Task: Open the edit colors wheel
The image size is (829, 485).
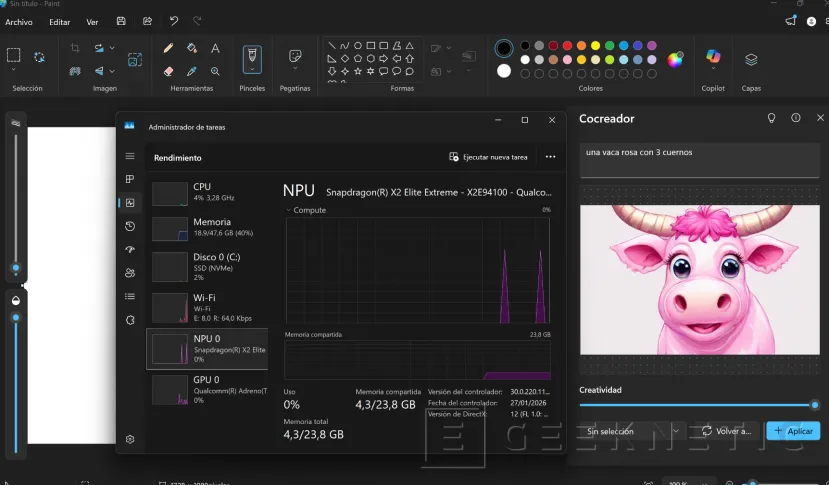Action: tap(675, 59)
